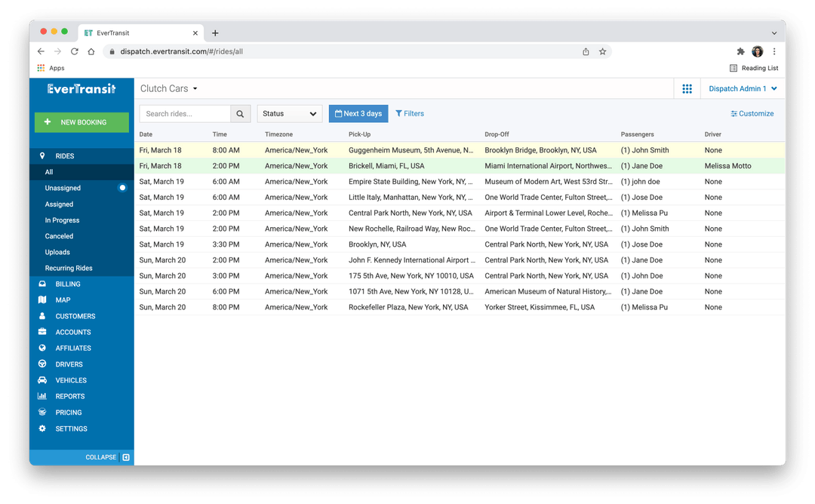This screenshot has width=815, height=504.
Task: Select the All rides menu item
Action: pos(48,172)
